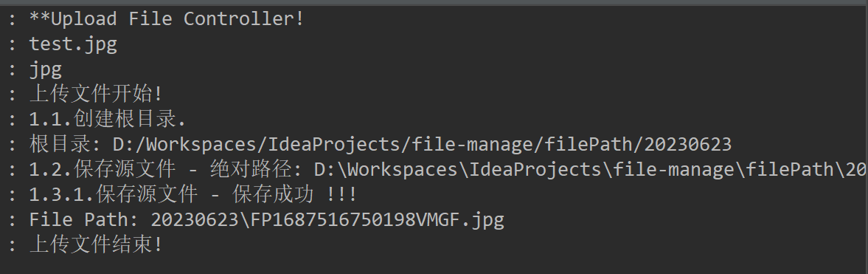Click the 绝对路径: label
This screenshot has height=274, width=868.
point(257,169)
